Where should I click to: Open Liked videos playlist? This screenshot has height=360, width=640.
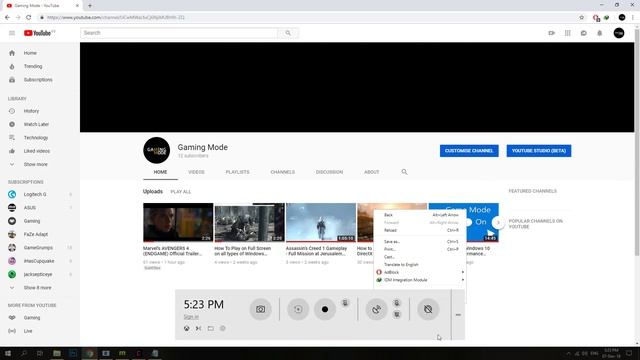[40, 151]
